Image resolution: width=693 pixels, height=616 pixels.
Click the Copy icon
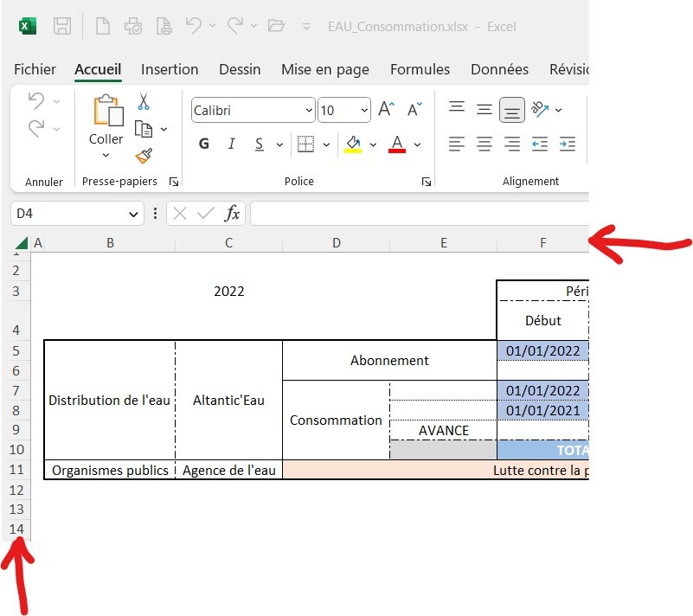pyautogui.click(x=144, y=129)
